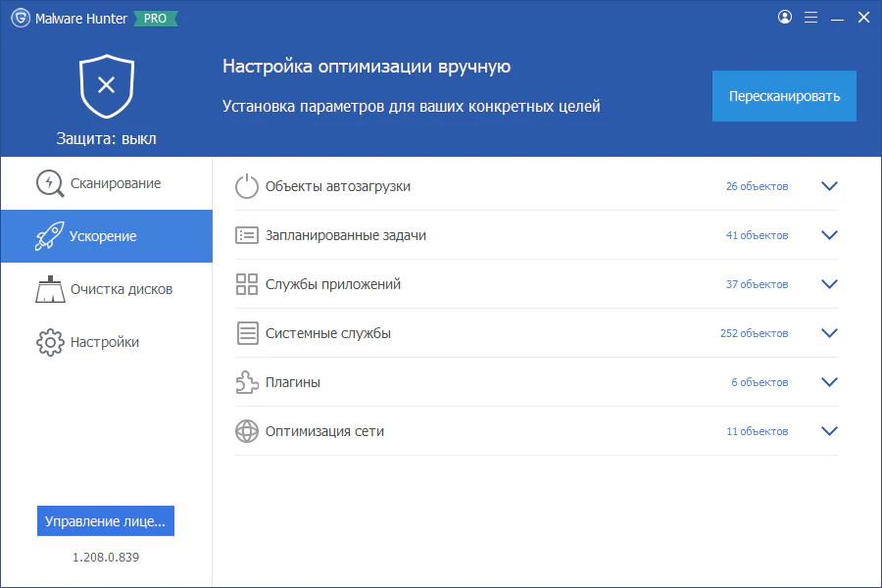
Task: Open the hamburger menu in title bar
Action: (810, 17)
